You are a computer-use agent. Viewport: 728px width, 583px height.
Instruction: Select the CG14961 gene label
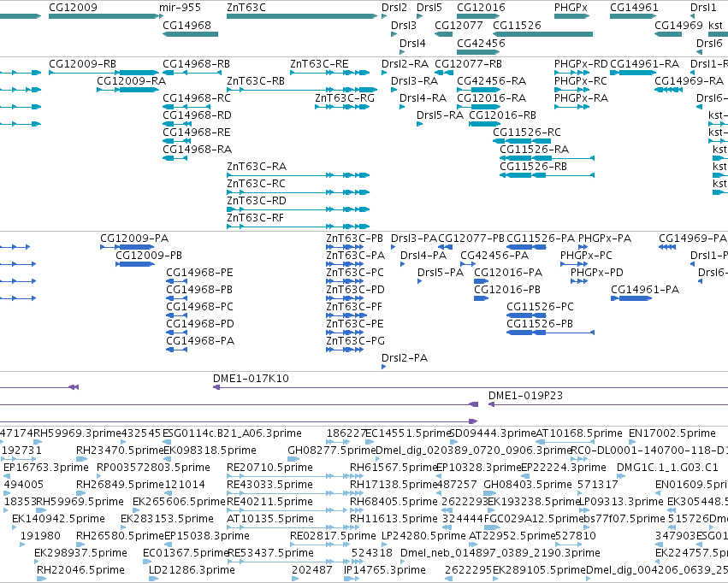634,8
